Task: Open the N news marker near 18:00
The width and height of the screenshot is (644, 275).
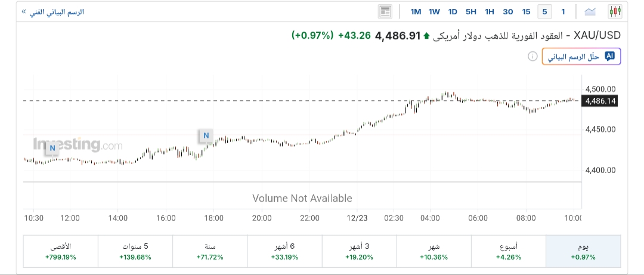Action: 206,135
